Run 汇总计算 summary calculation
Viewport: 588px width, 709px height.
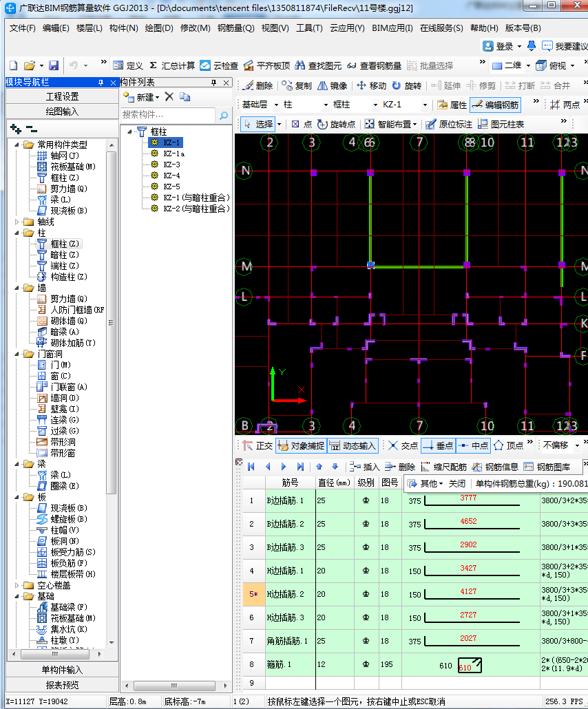coord(172,65)
